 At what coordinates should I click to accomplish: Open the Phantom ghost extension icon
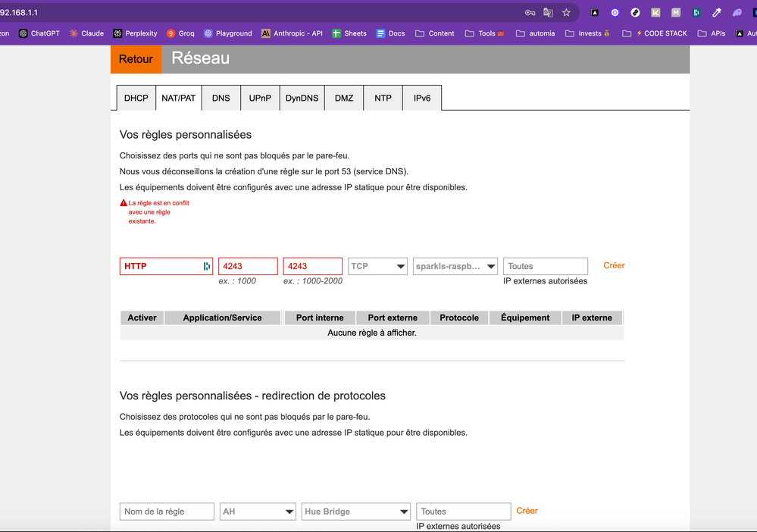[736, 12]
